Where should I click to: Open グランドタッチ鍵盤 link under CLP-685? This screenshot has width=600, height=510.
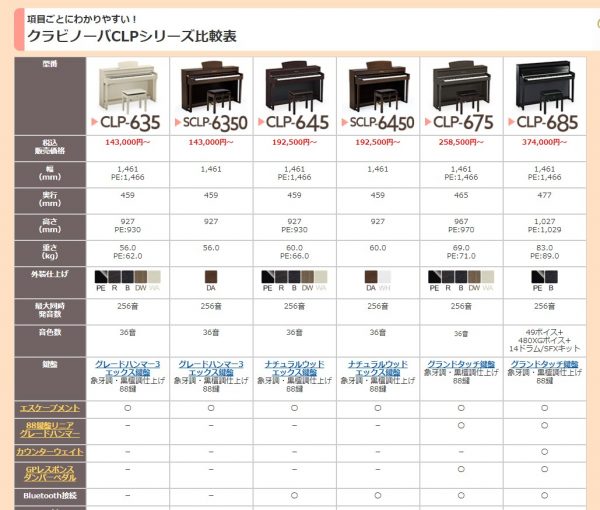(x=545, y=364)
